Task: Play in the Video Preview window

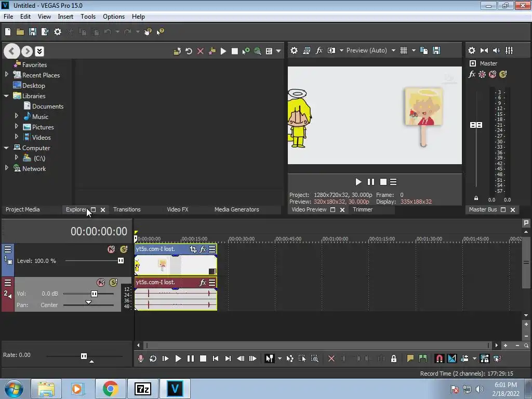Action: tap(358, 182)
